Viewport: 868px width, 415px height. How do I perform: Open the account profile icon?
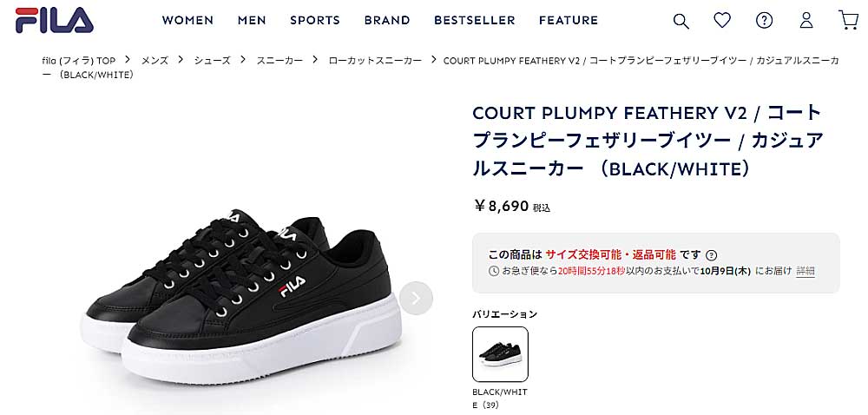pyautogui.click(x=806, y=20)
